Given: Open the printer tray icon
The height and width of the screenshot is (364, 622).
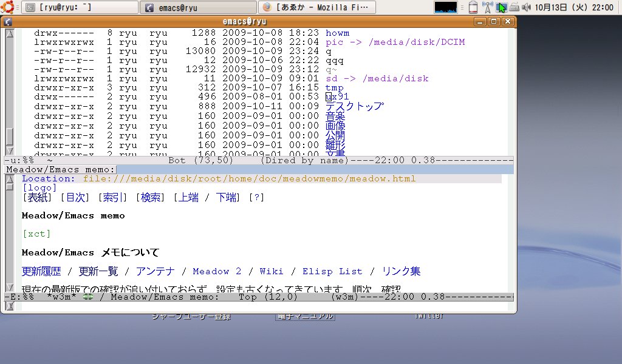Looking at the screenshot, I should pos(514,7).
